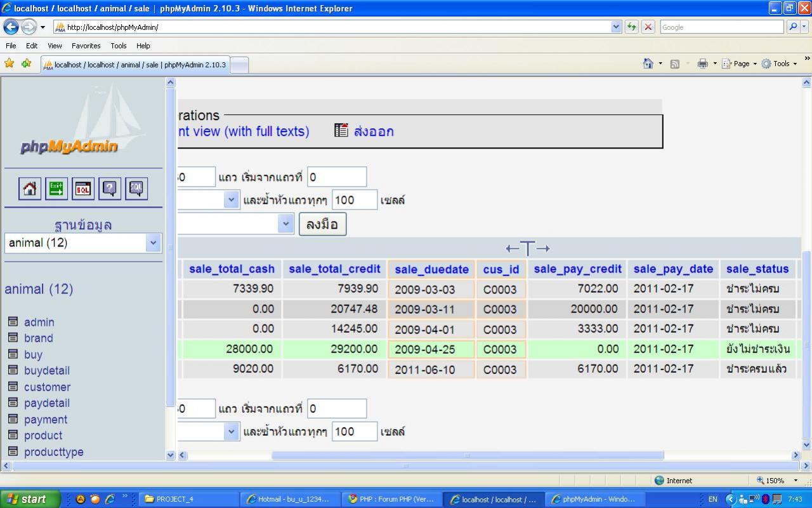This screenshot has height=508, width=812.
Task: Click the browser Home toolbar icon
Action: point(648,63)
